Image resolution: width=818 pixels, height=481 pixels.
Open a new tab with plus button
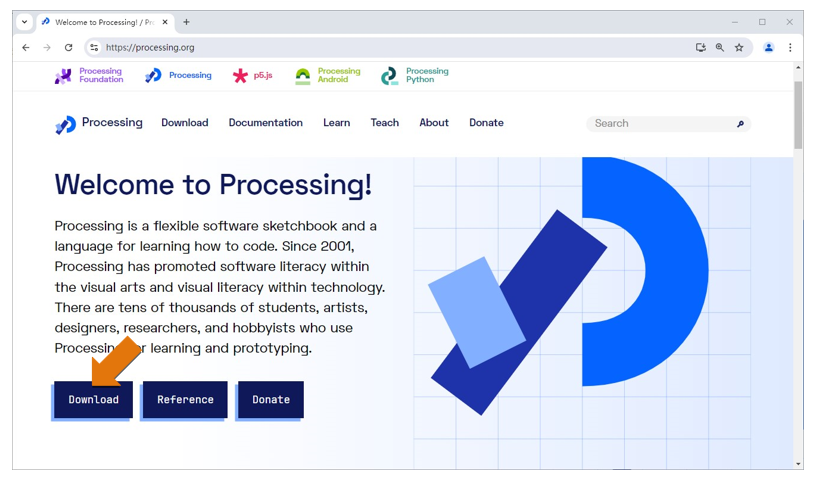186,22
